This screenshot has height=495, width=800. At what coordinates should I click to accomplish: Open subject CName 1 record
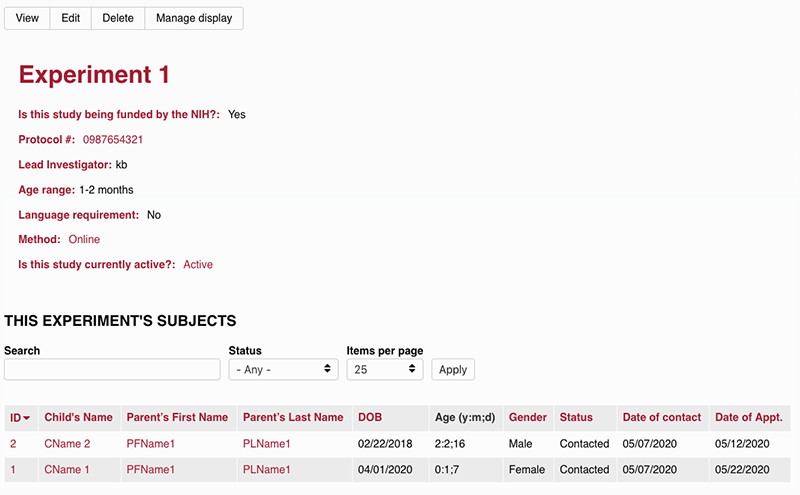pyautogui.click(x=67, y=470)
